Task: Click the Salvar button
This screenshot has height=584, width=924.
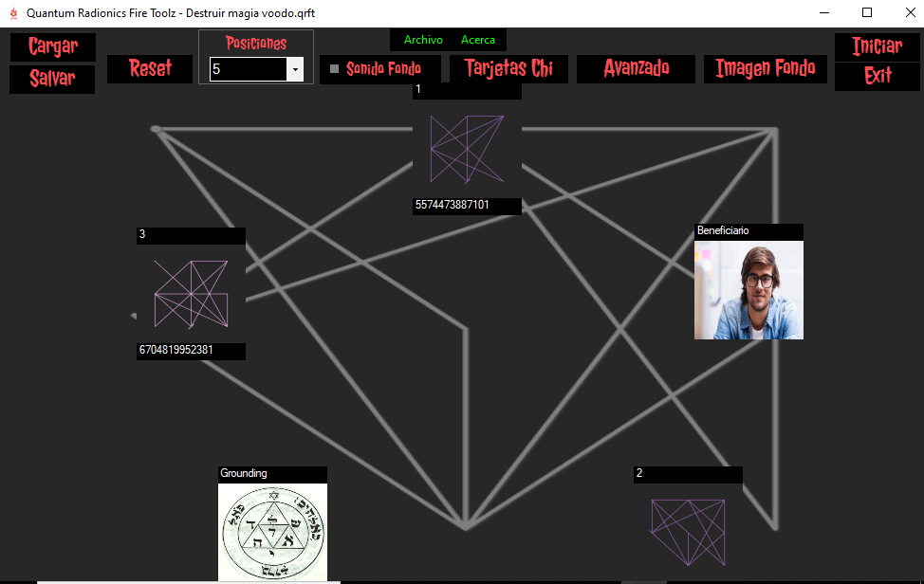Action: [52, 79]
